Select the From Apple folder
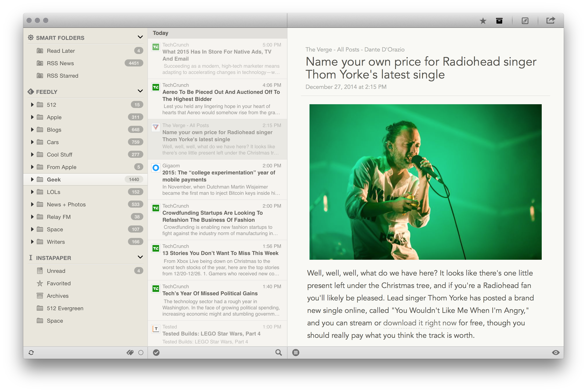This screenshot has width=587, height=392. point(85,167)
